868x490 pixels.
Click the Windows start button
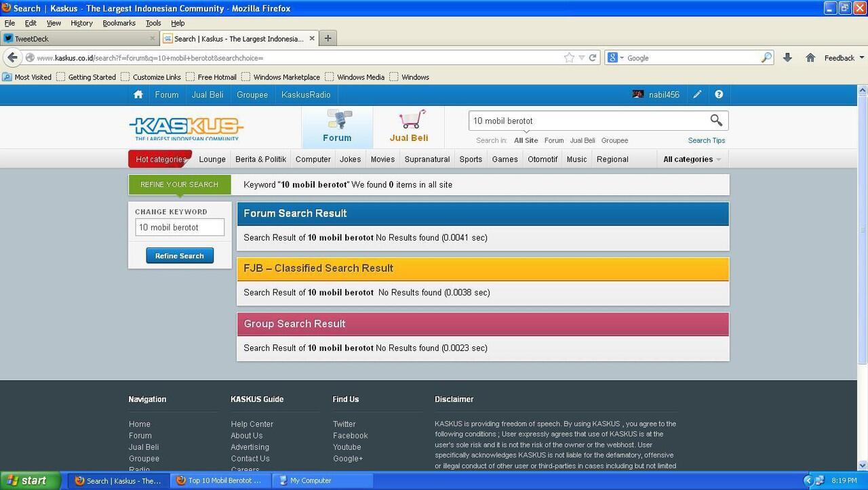pyautogui.click(x=31, y=481)
